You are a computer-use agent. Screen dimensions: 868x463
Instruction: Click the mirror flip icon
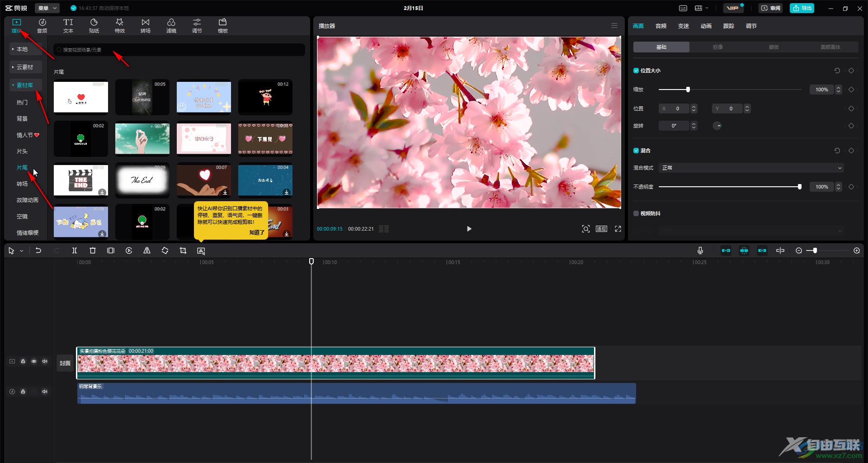pos(147,250)
